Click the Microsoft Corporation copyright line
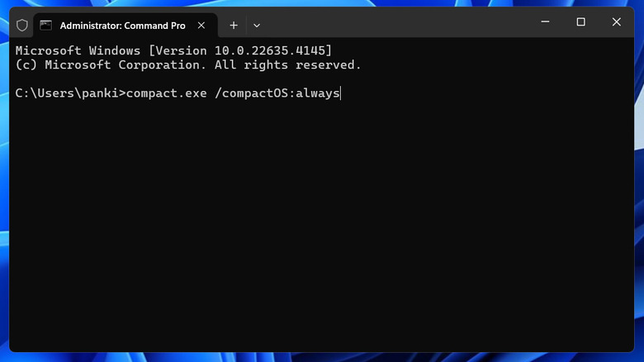 [188, 65]
